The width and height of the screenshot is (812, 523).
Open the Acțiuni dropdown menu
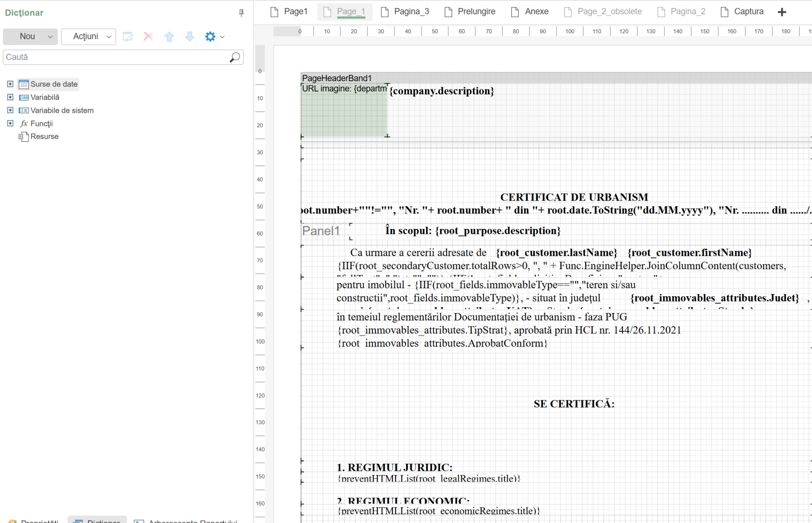[x=89, y=37]
